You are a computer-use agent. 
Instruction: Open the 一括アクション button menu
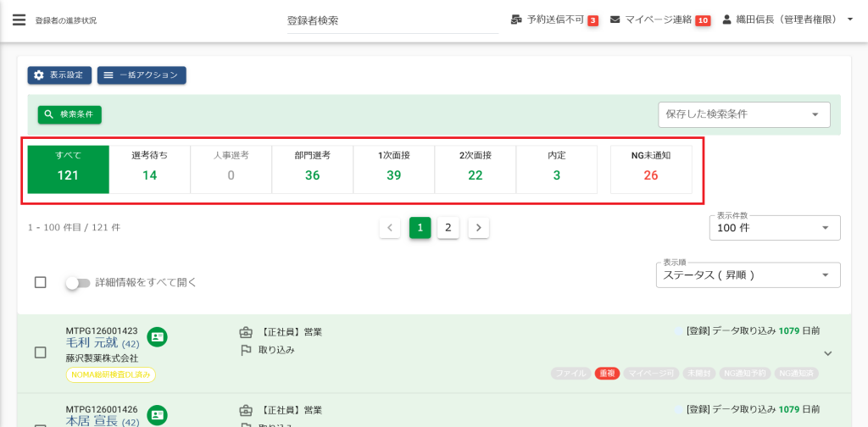pyautogui.click(x=142, y=75)
